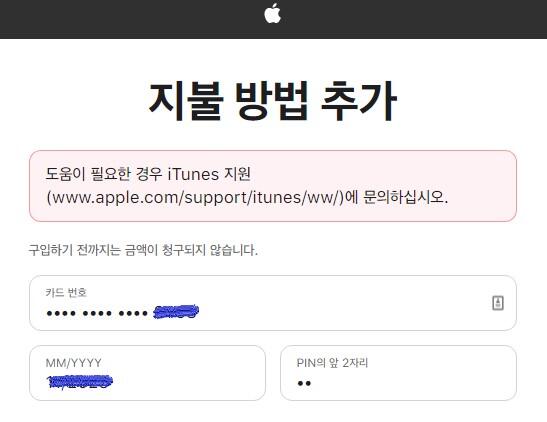Click the blue-scribbled last card digits

point(177,311)
